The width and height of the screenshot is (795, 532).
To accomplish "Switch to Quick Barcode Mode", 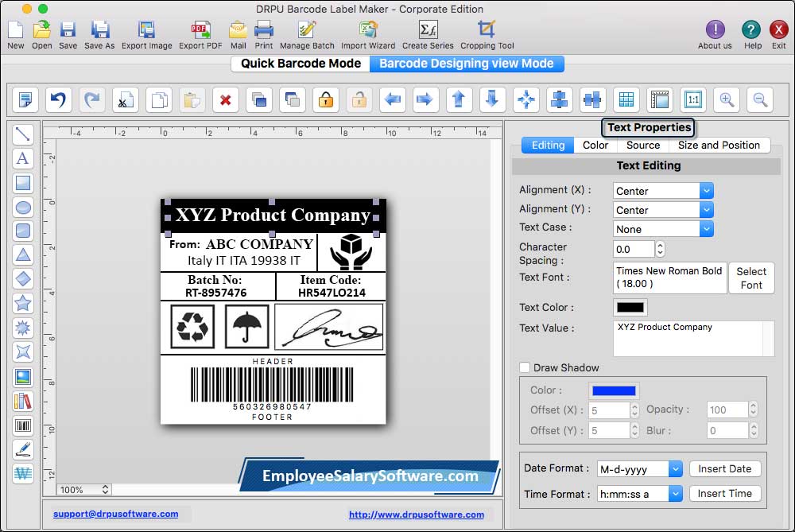I will pyautogui.click(x=301, y=64).
